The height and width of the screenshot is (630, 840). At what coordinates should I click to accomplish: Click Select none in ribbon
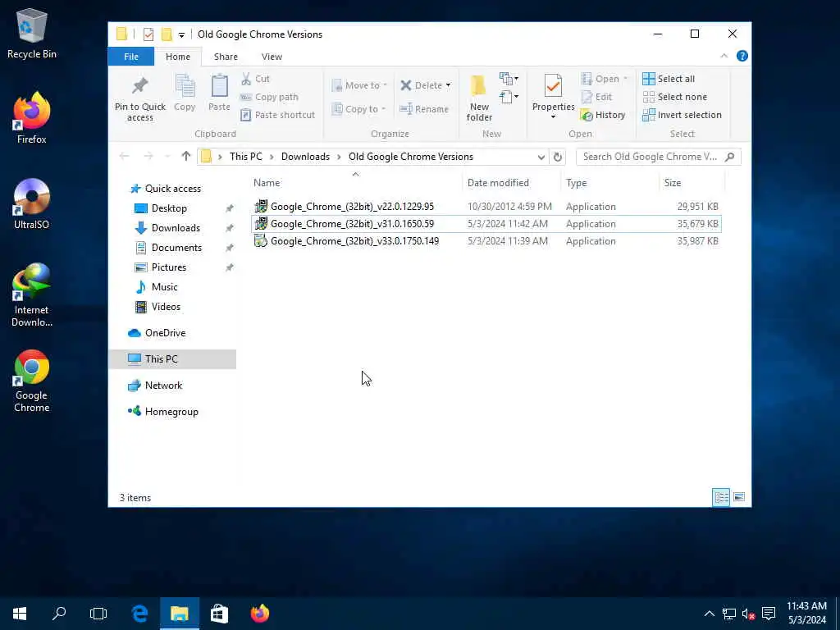pos(674,97)
